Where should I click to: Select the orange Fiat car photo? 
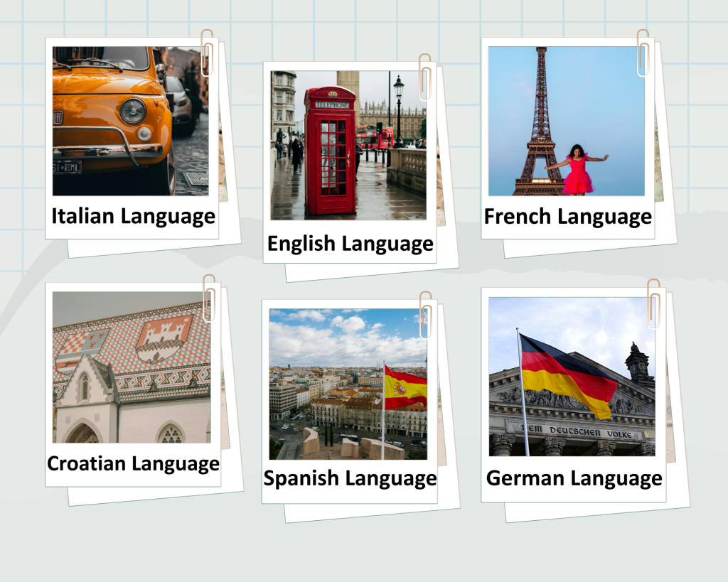pos(131,121)
